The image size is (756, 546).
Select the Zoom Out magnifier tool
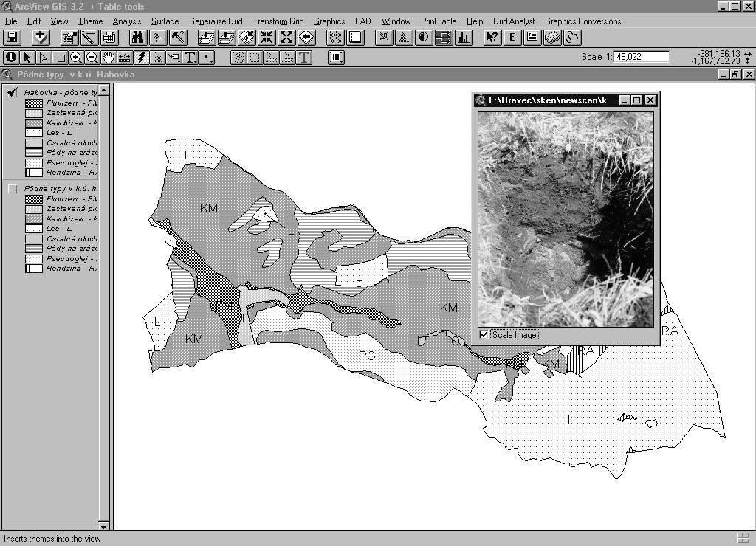(x=92, y=58)
